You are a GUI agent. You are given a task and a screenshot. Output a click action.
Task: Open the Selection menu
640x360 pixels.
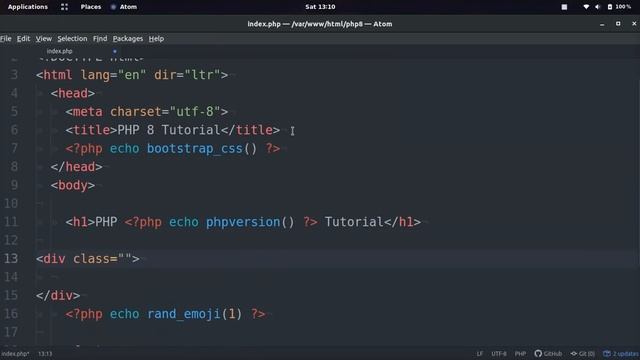coord(72,38)
